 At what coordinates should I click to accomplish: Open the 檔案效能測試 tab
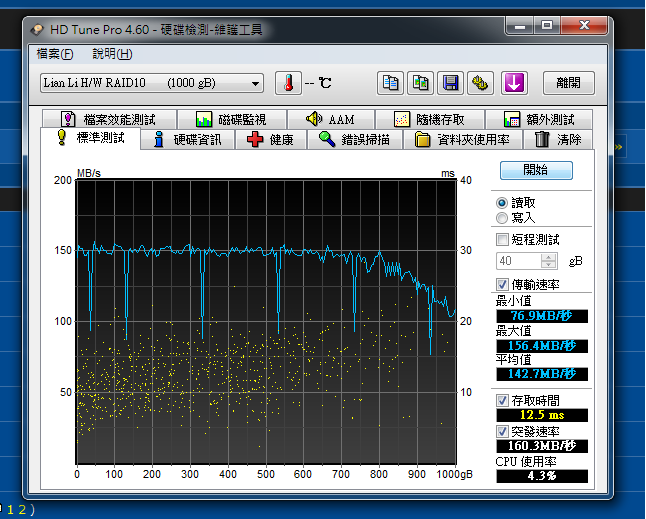(110, 119)
